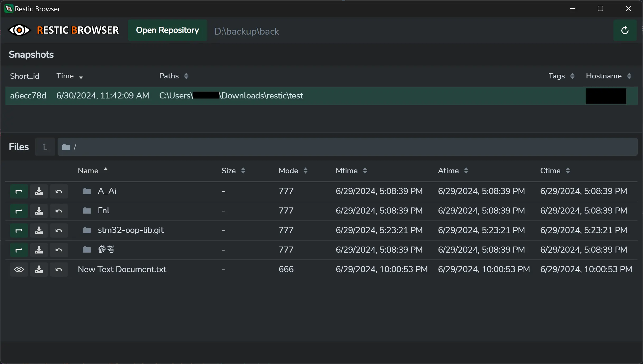Image resolution: width=643 pixels, height=364 pixels.
Task: Open the A_Ai folder via arrow icon
Action: (x=19, y=191)
